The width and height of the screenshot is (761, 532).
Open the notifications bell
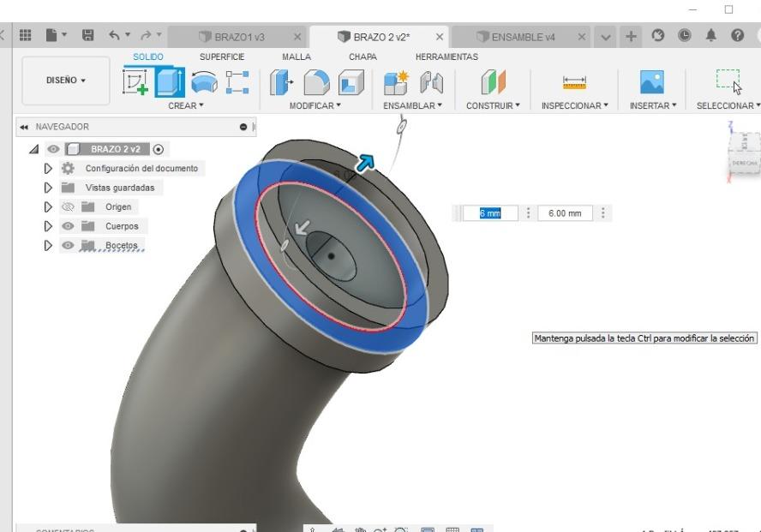click(x=711, y=35)
